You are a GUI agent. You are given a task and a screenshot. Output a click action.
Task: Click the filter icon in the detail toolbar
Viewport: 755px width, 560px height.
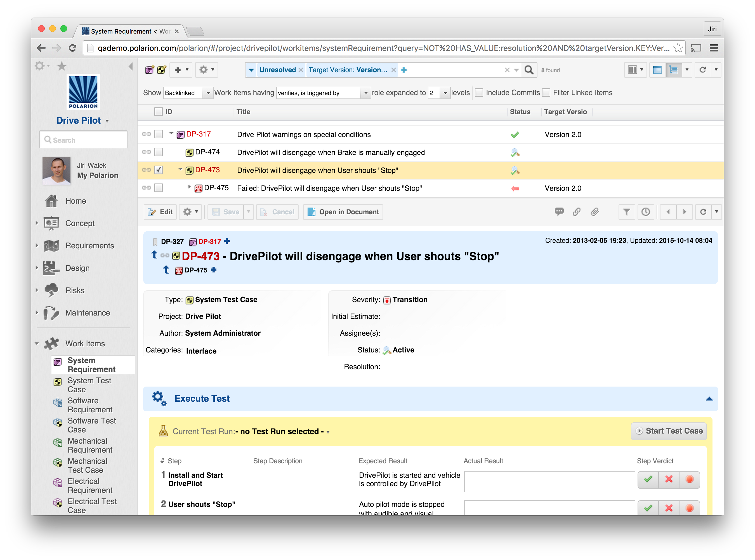pyautogui.click(x=627, y=212)
